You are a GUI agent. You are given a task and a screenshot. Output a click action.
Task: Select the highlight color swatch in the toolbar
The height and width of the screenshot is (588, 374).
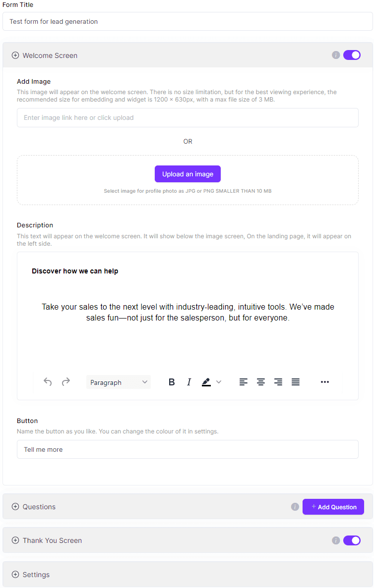[x=207, y=382]
